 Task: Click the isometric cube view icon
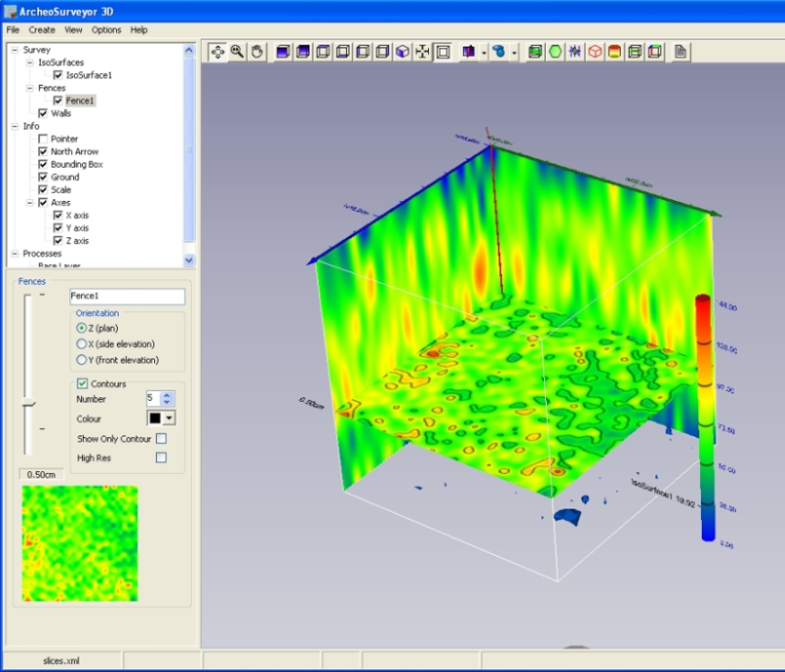click(403, 52)
